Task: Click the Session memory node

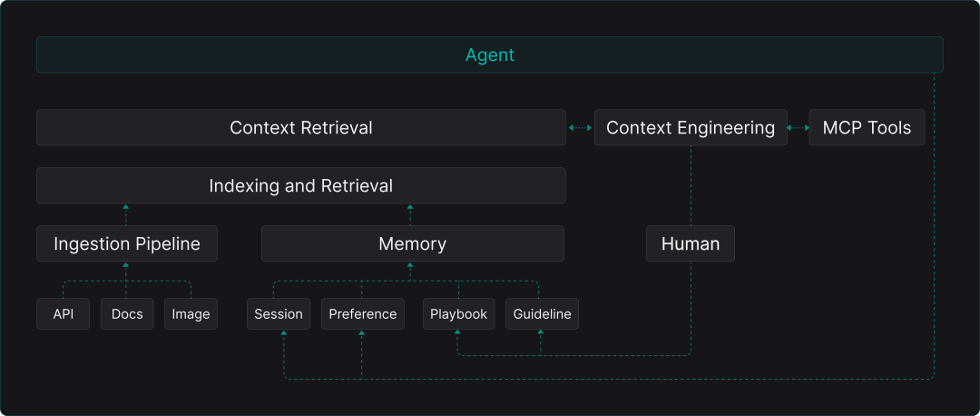Action: pos(279,313)
